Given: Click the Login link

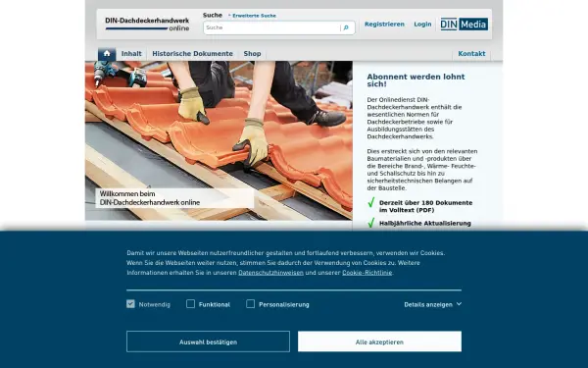Looking at the screenshot, I should point(422,24).
